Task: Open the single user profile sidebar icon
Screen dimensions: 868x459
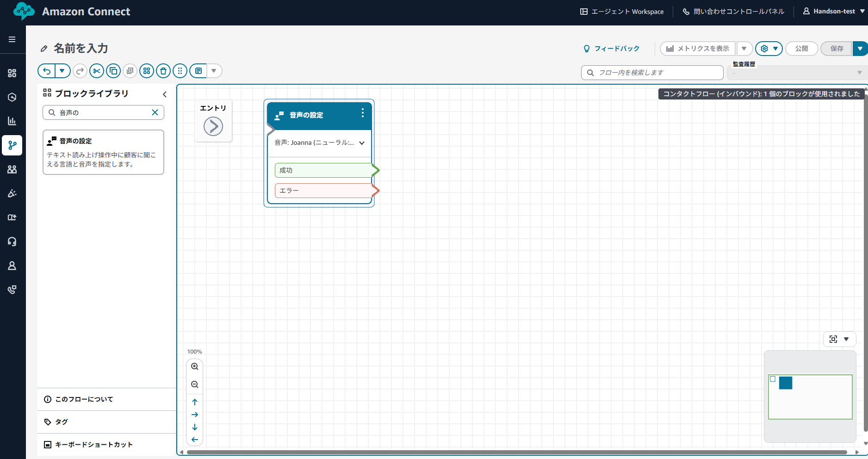Action: pos(12,266)
